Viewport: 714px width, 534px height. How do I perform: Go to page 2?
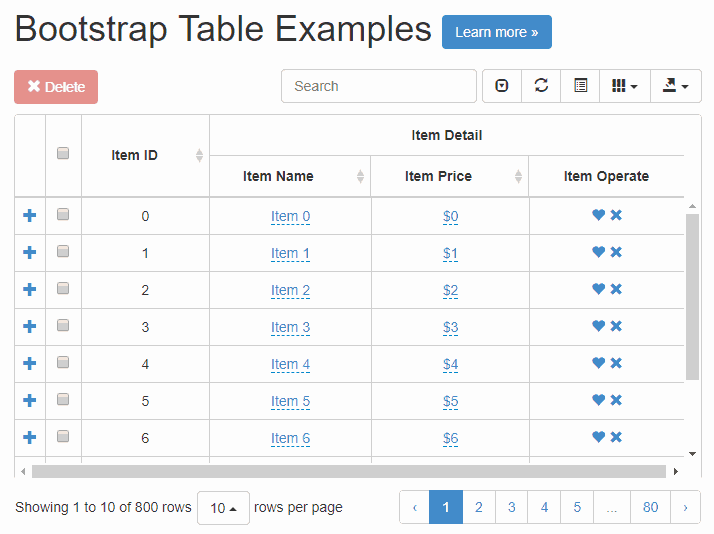[x=479, y=507]
